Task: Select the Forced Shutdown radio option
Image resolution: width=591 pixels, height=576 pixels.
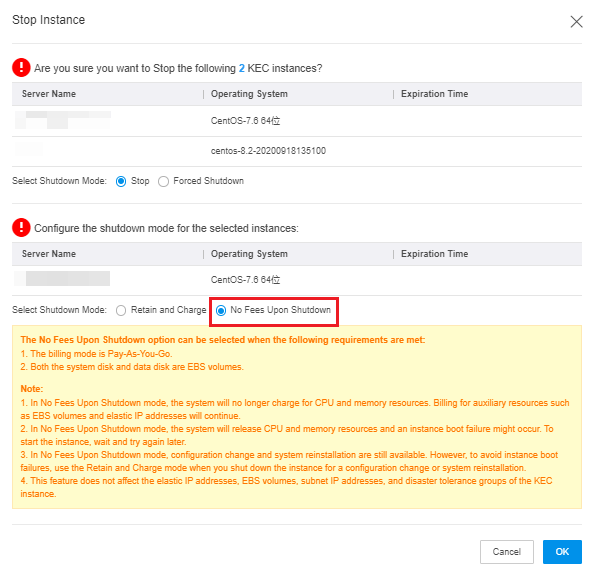Action: (163, 181)
